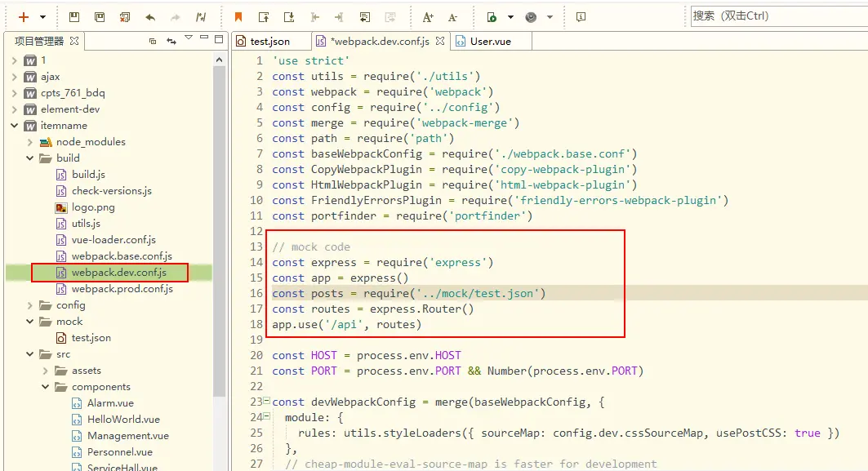Select Management.vue in components
This screenshot has width=868, height=471.
coord(128,436)
